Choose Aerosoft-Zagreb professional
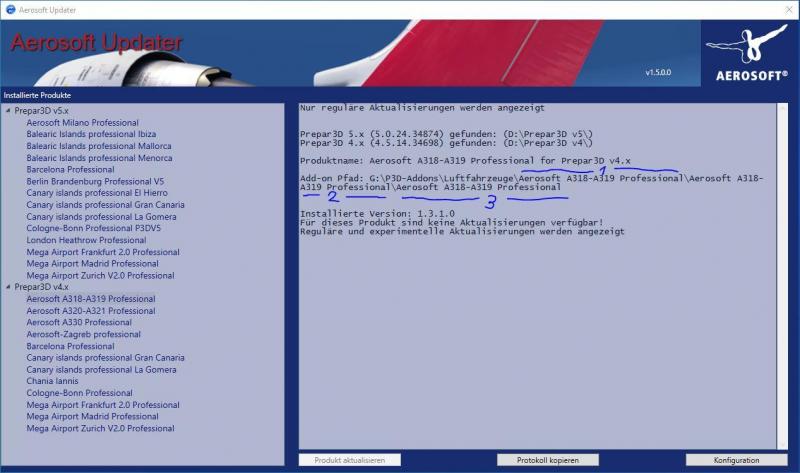Viewport: 800px width, 473px height. click(x=84, y=334)
